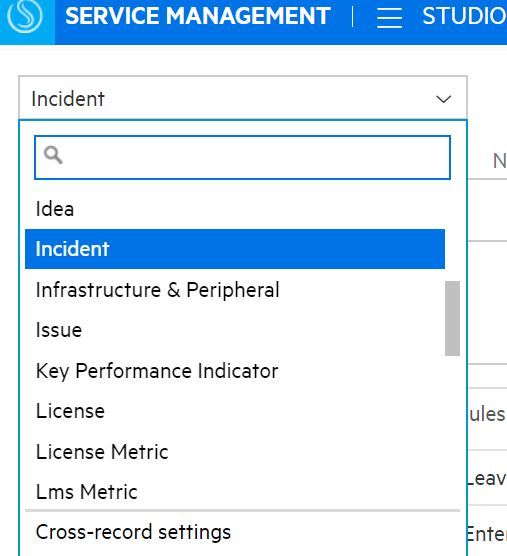The height and width of the screenshot is (556, 507).
Task: Click the Incident record type combo box
Action: point(243,98)
